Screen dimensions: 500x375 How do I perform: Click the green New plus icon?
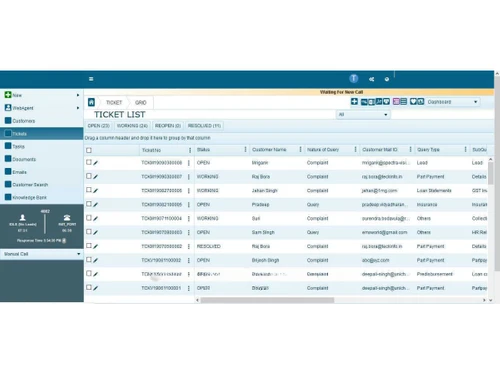(8, 95)
